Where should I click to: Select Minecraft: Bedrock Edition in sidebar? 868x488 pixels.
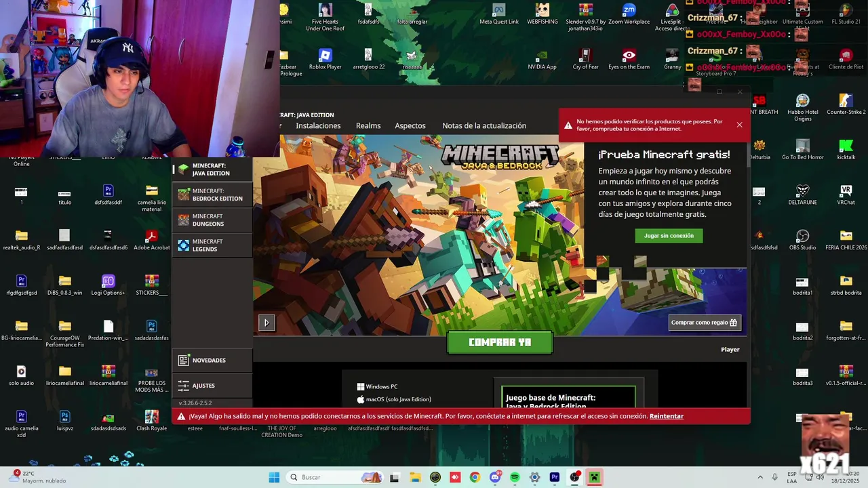pos(212,195)
